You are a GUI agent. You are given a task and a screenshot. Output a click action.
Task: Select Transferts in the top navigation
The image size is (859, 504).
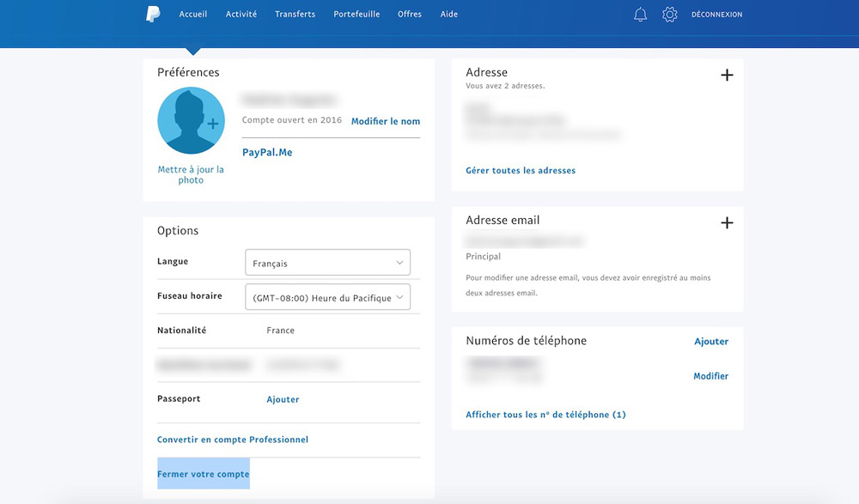tap(295, 15)
